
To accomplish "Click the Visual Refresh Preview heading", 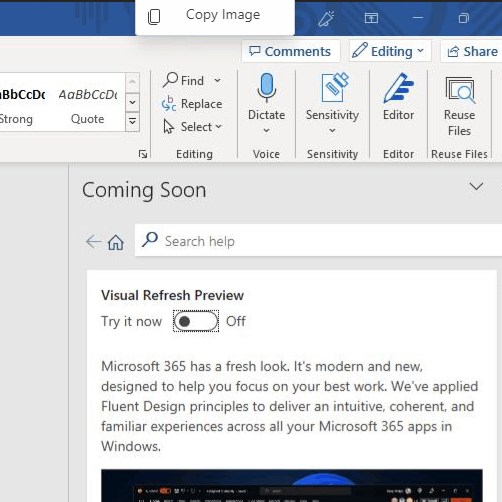I will [x=172, y=295].
